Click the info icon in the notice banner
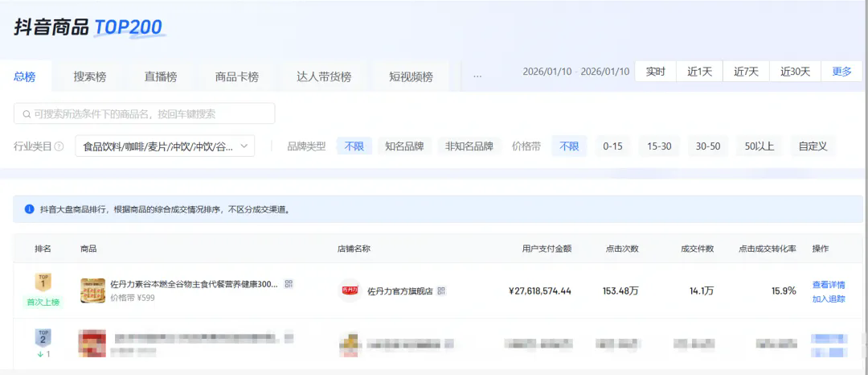 [x=30, y=209]
